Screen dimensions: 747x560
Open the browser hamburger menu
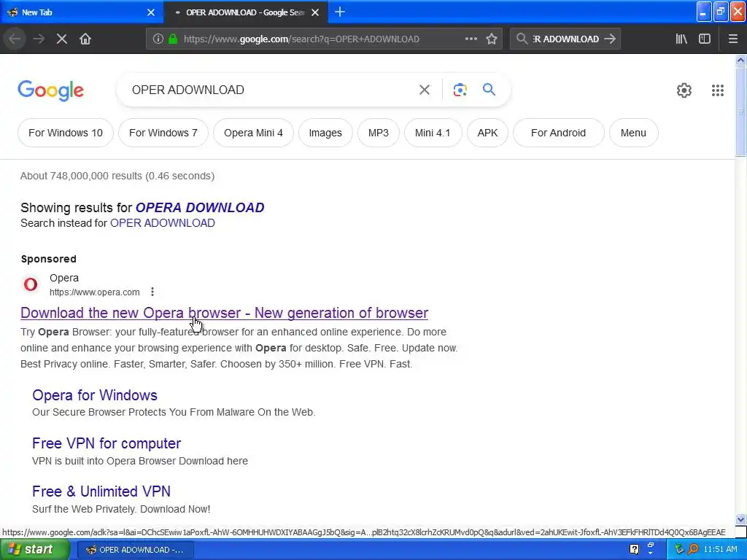[x=733, y=39]
